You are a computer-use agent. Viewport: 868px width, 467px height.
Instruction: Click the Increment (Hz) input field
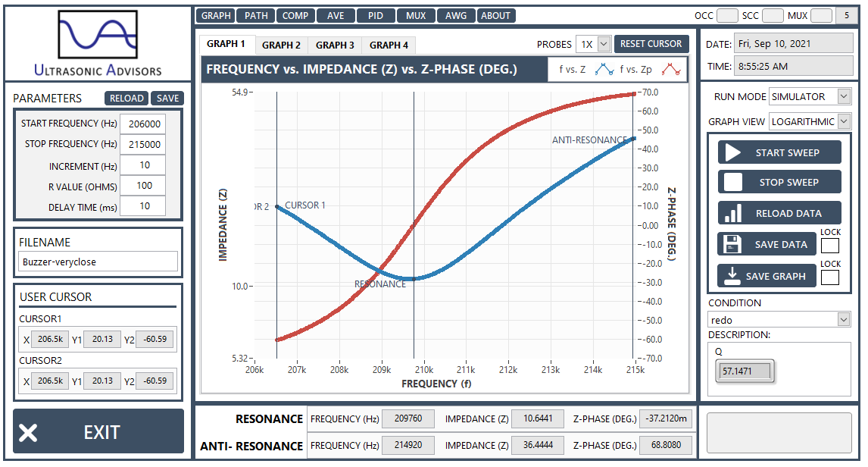pyautogui.click(x=143, y=165)
